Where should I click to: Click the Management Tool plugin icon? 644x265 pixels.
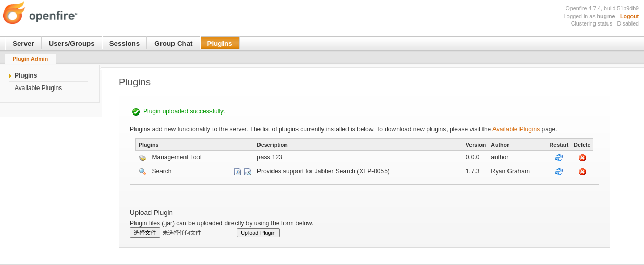pos(142,158)
